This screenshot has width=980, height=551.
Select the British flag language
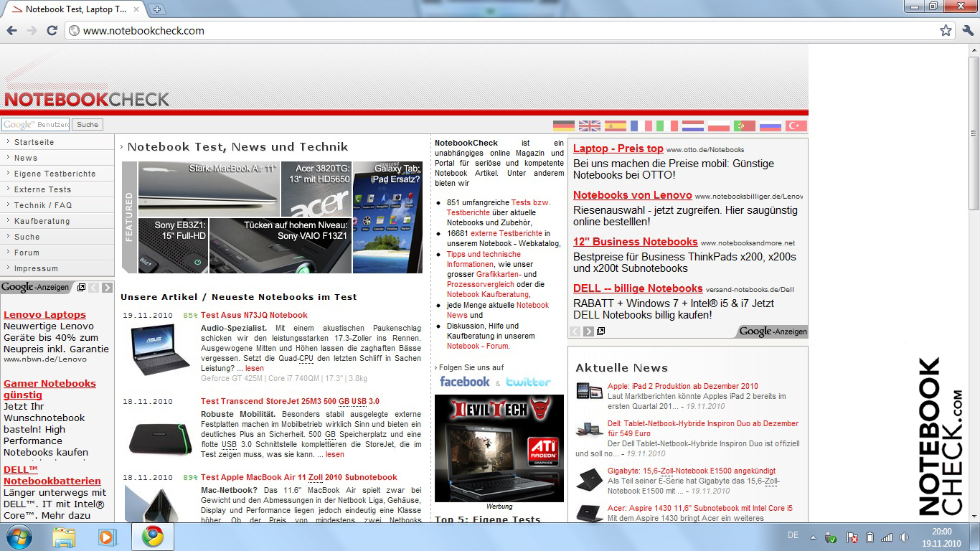click(x=590, y=126)
